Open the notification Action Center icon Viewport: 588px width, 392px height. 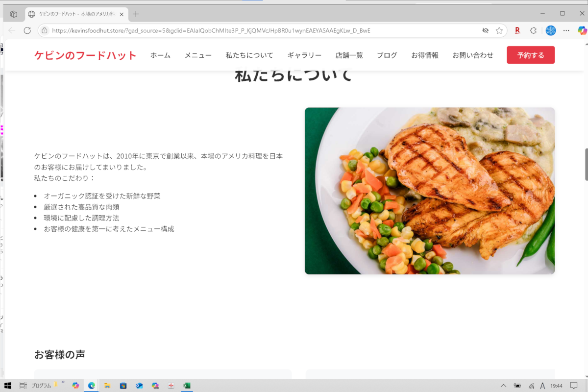tap(574, 386)
